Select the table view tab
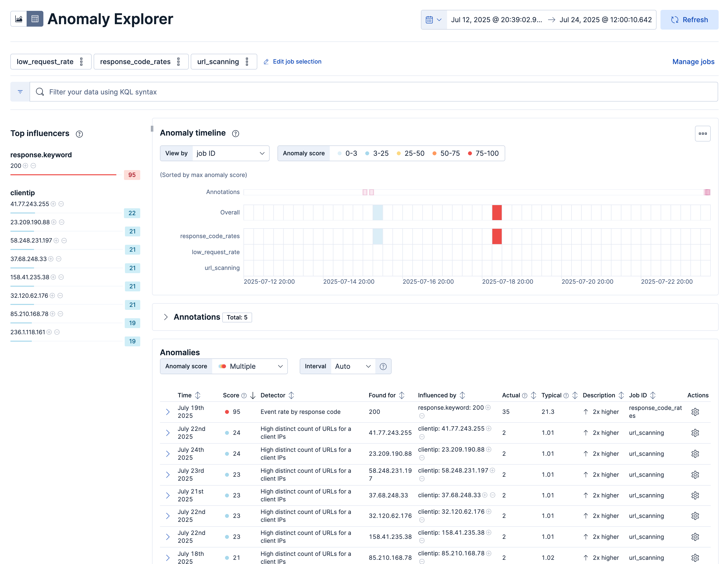The width and height of the screenshot is (728, 564). pyautogui.click(x=35, y=19)
